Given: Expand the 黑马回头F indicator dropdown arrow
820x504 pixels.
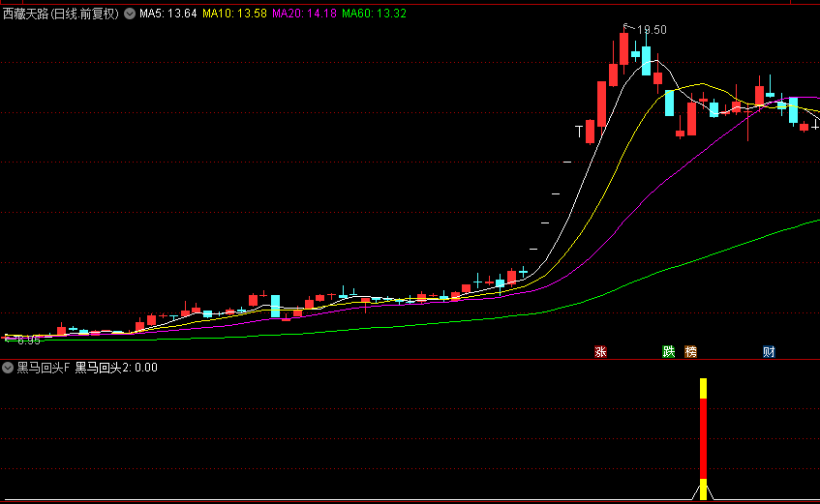Looking at the screenshot, I should pyautogui.click(x=8, y=368).
